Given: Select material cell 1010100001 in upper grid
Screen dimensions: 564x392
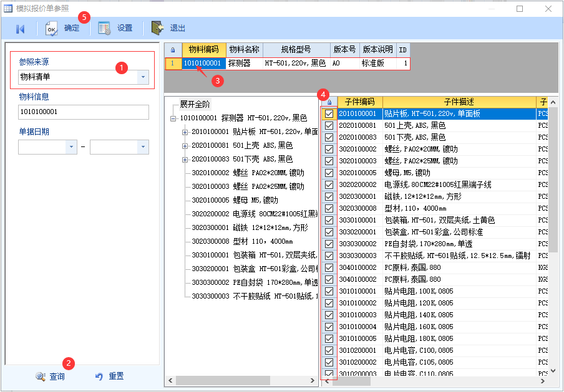Looking at the screenshot, I should (203, 64).
